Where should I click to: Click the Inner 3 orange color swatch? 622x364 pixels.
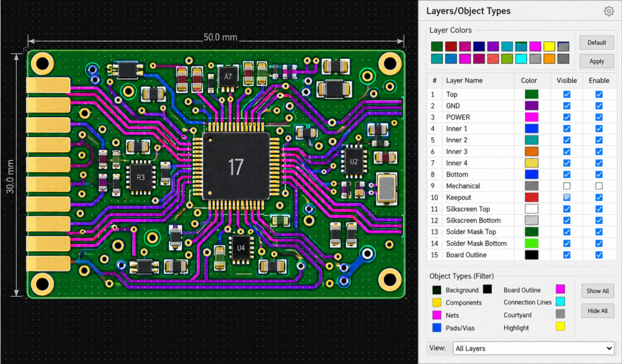click(531, 151)
